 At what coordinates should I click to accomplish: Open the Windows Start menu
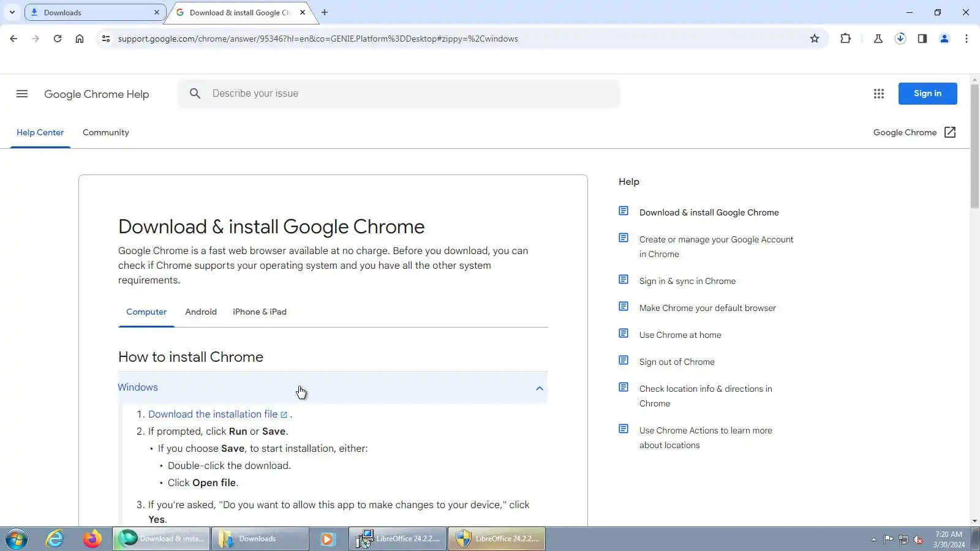click(x=17, y=539)
